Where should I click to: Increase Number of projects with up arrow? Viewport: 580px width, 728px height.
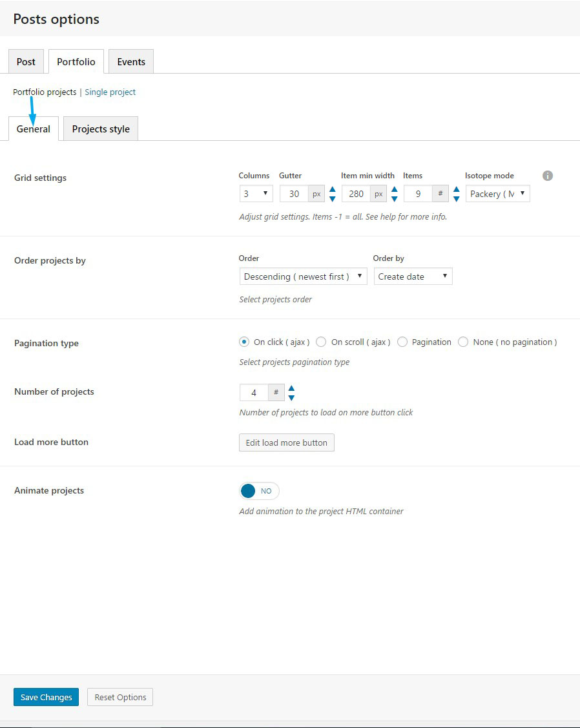[x=291, y=388]
